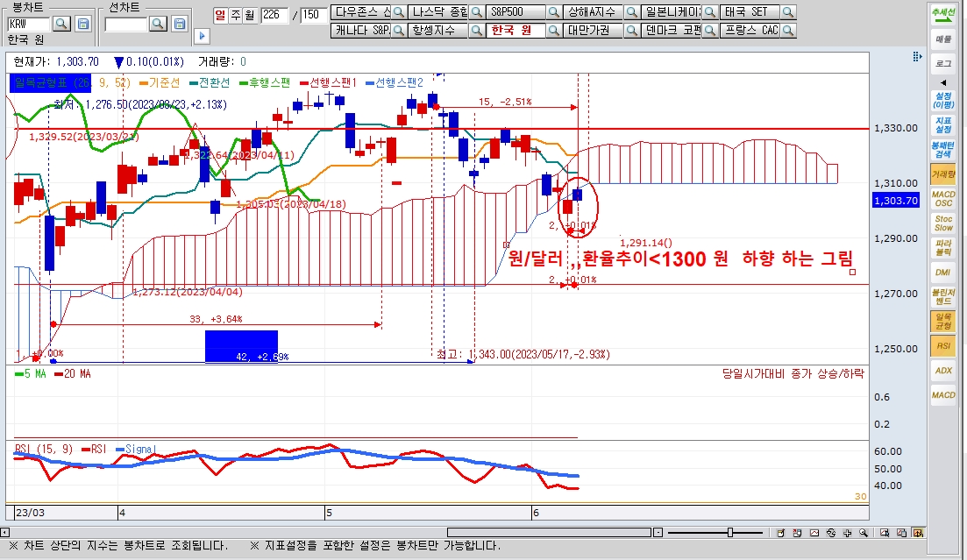Viewport: 967px width, 560px height.
Task: Click the chart zoom slider handle
Action: (730, 532)
